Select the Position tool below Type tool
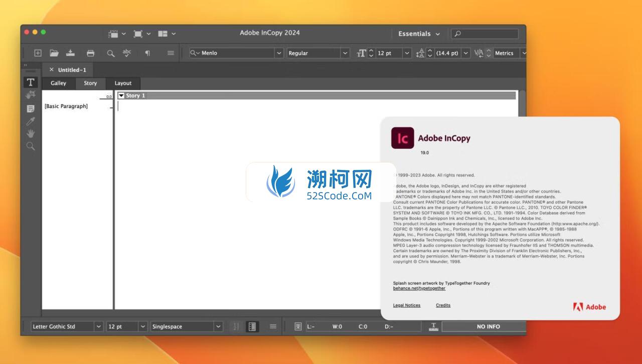This screenshot has height=364, width=642. 31,95
